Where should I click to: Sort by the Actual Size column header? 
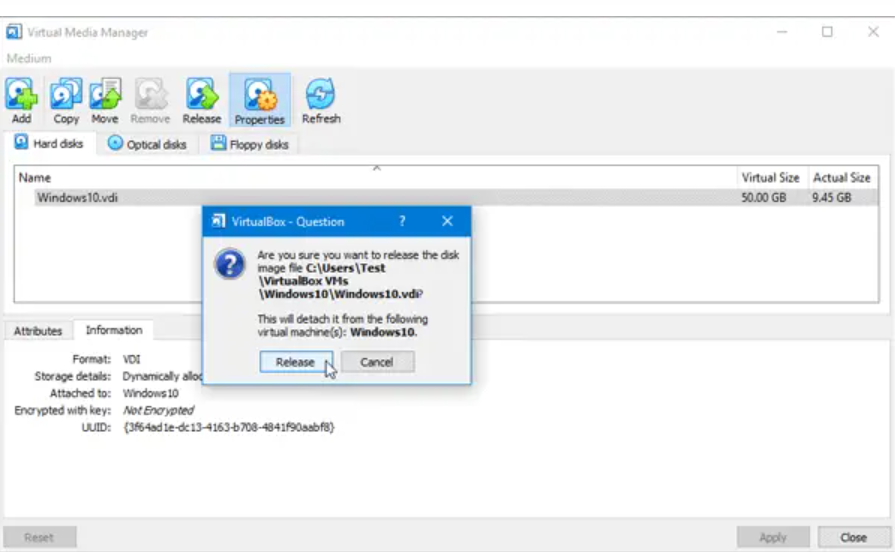pyautogui.click(x=842, y=178)
